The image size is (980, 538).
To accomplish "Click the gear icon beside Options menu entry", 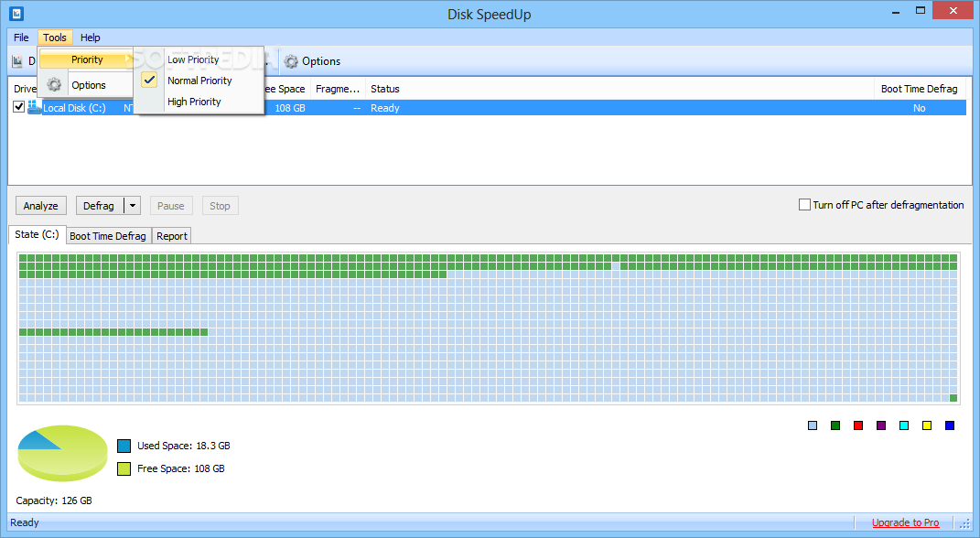I will tap(54, 85).
